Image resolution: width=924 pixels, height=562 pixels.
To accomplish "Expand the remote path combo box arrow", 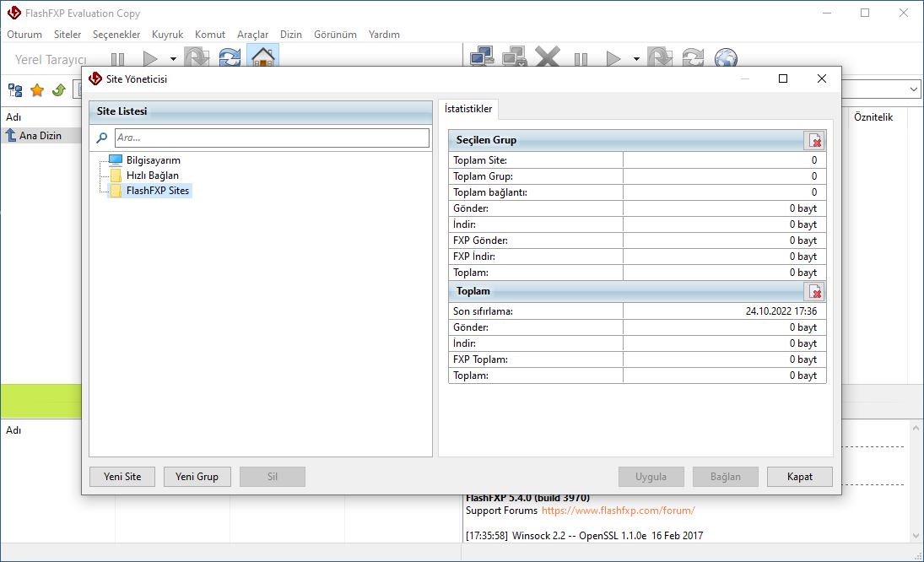I will pyautogui.click(x=913, y=89).
